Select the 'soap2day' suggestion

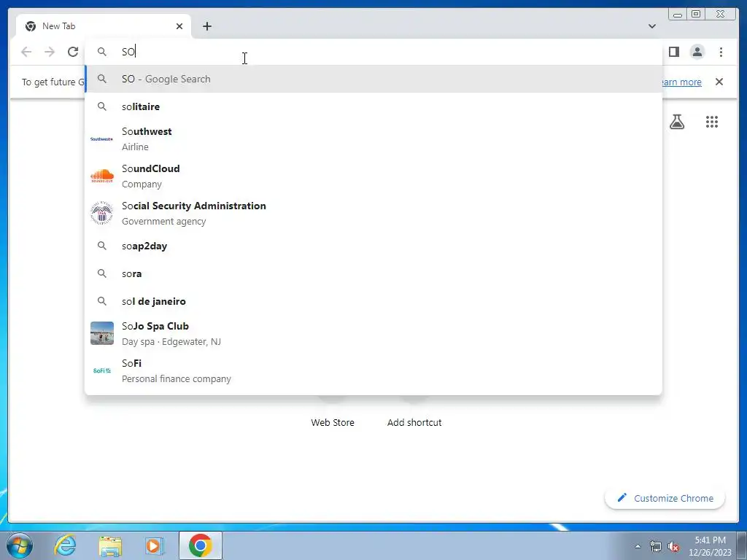(373, 246)
